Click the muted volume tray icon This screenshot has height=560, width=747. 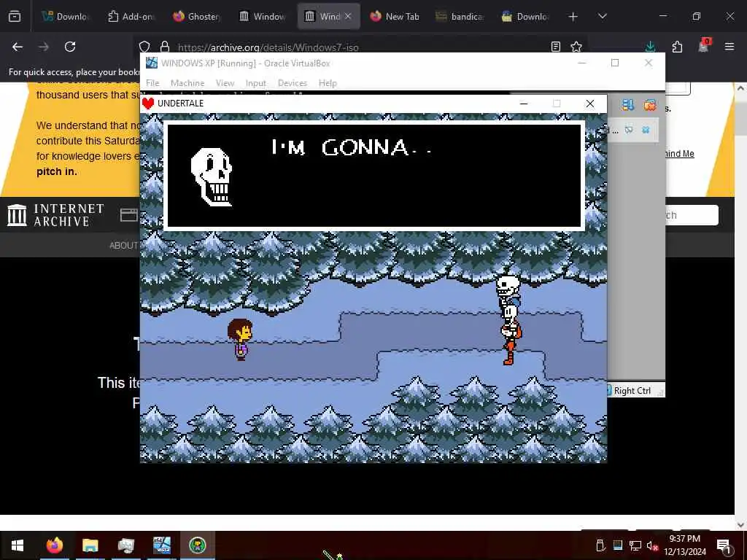click(652, 545)
